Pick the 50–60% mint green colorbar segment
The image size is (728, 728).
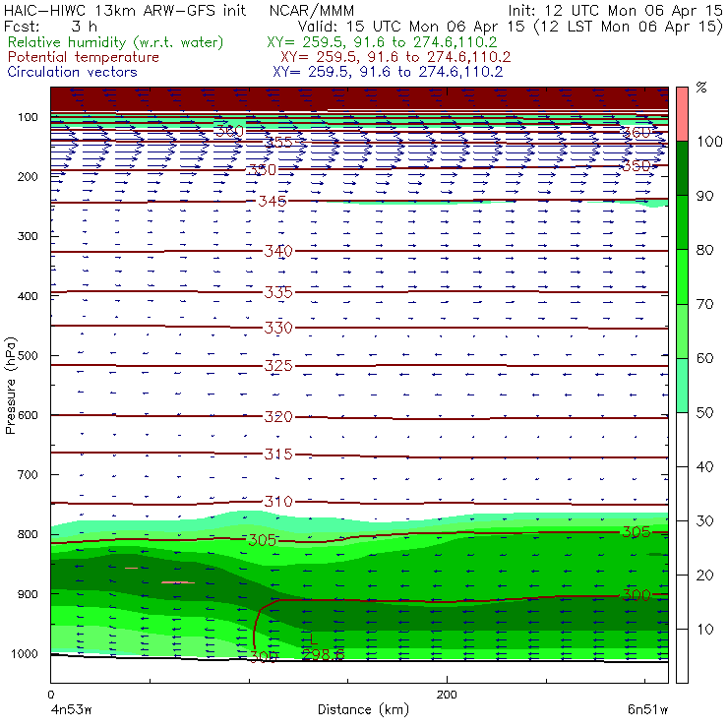pos(682,386)
